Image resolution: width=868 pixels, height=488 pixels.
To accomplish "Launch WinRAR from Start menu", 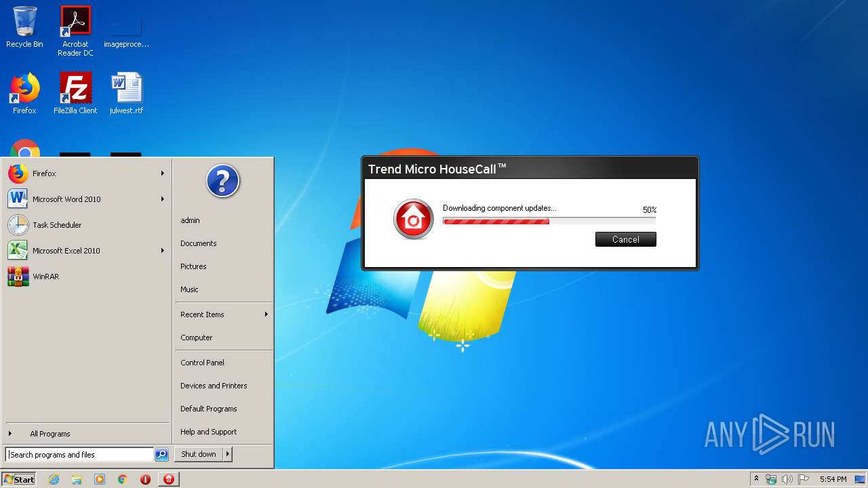I will point(87,277).
